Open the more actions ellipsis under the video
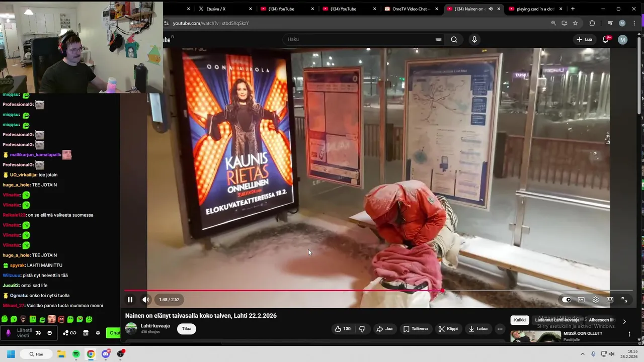The image size is (644, 362). click(x=500, y=329)
